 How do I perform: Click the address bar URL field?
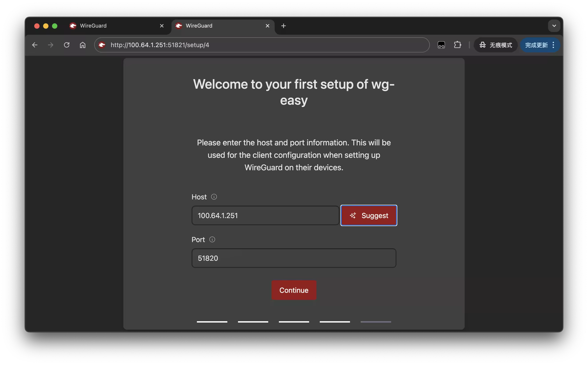262,45
